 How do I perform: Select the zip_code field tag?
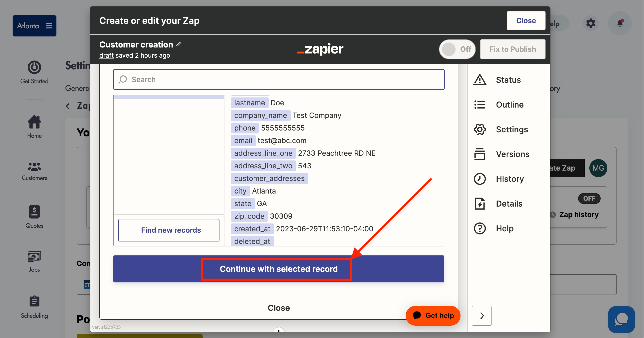(x=249, y=216)
